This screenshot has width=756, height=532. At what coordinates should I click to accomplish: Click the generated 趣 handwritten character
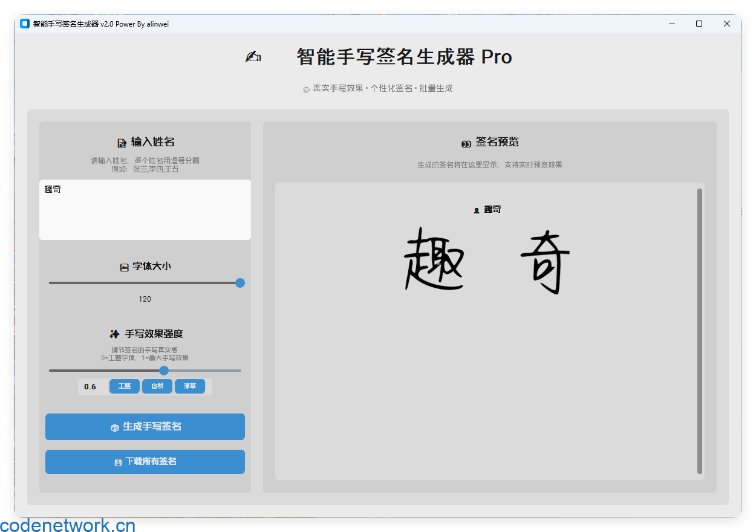pos(434,259)
